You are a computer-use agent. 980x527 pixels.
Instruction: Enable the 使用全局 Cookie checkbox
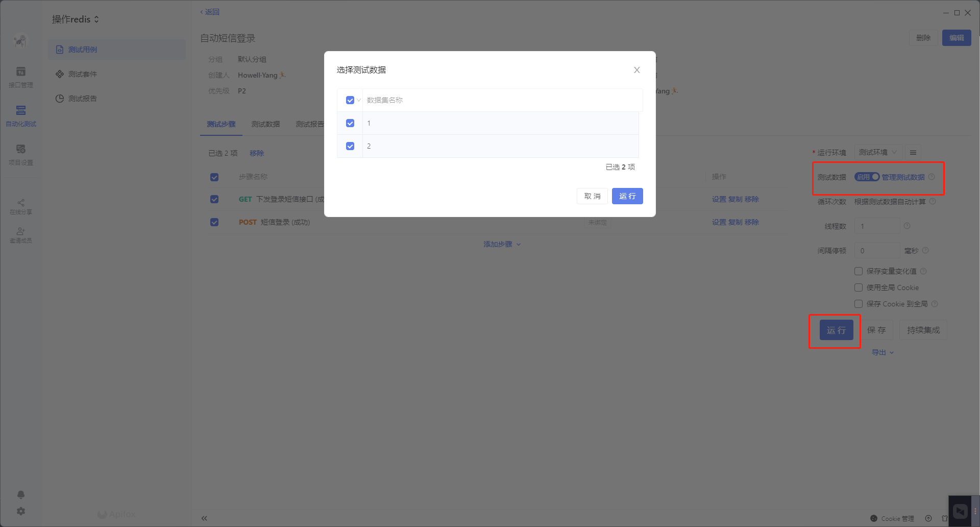click(859, 288)
